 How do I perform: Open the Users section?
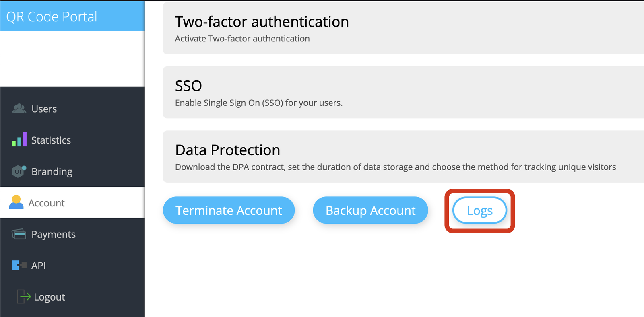click(x=44, y=108)
